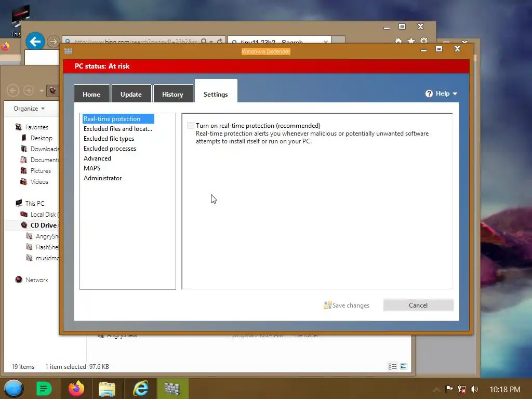Click the 10:18 PM clock
The height and width of the screenshot is (399, 532).
tap(505, 390)
